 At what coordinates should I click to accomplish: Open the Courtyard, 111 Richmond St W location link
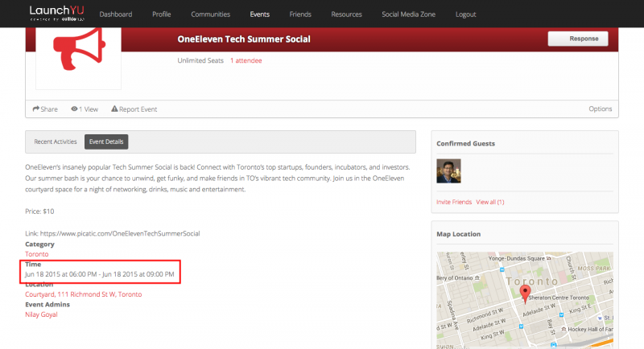(84, 294)
